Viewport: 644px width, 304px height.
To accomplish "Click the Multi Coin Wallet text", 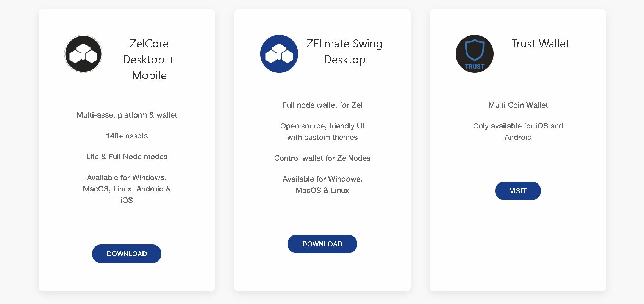I will 518,105.
